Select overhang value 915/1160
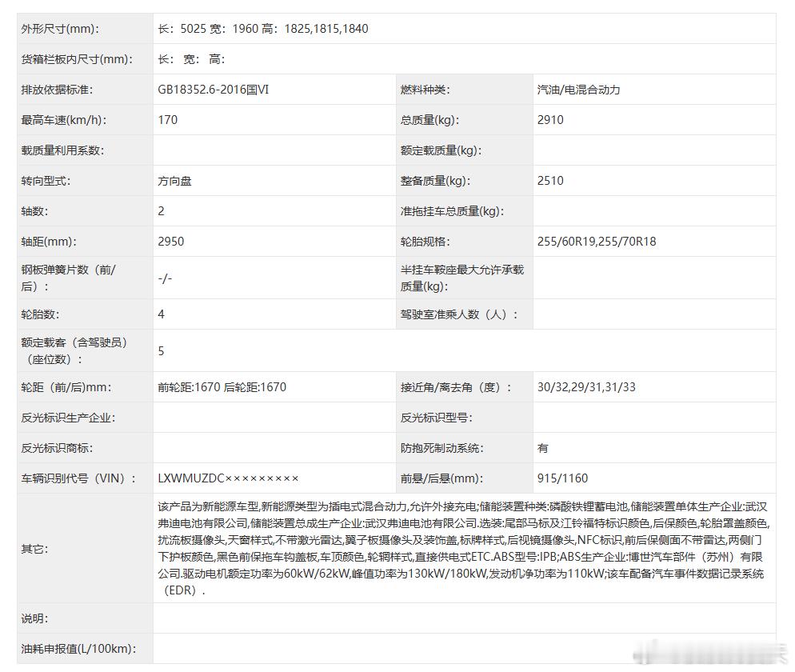The image size is (795, 672). coord(563,478)
